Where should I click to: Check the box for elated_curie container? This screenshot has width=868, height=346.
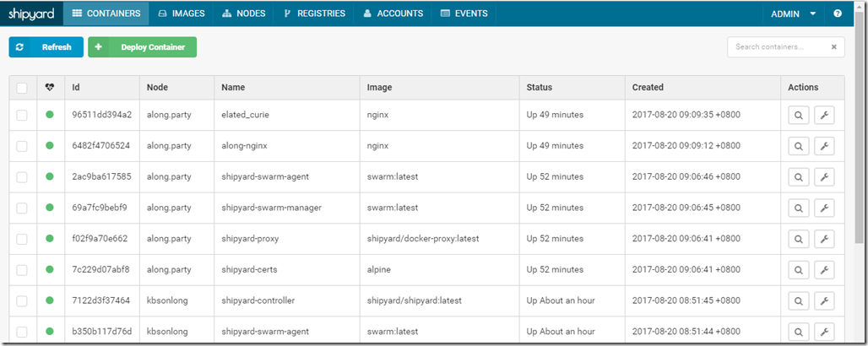(22, 115)
